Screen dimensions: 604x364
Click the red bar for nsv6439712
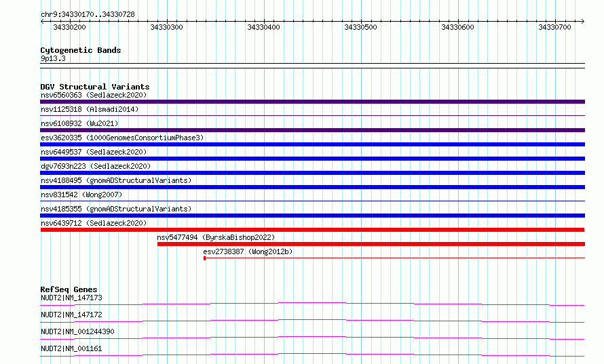tap(312, 230)
